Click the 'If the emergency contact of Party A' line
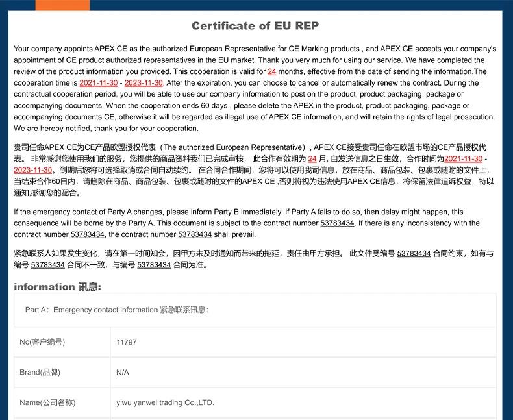Viewport: 513px width, 420px height. pos(238,212)
